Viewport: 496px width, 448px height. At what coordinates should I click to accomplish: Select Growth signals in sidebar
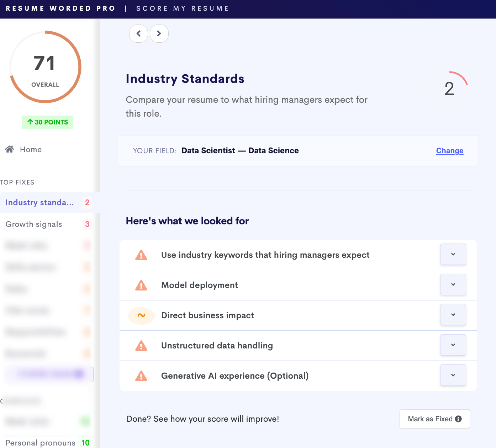34,224
